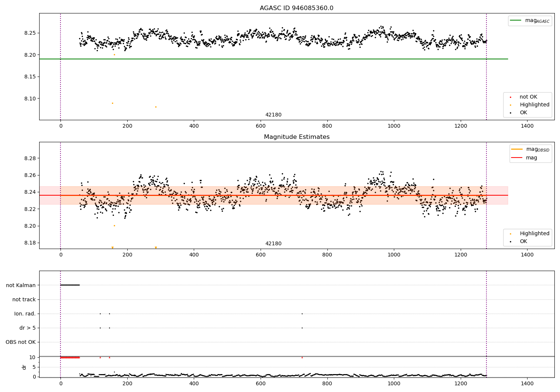Click the 42180 label in top plot
Screen dimensions: 560x392
click(273, 115)
